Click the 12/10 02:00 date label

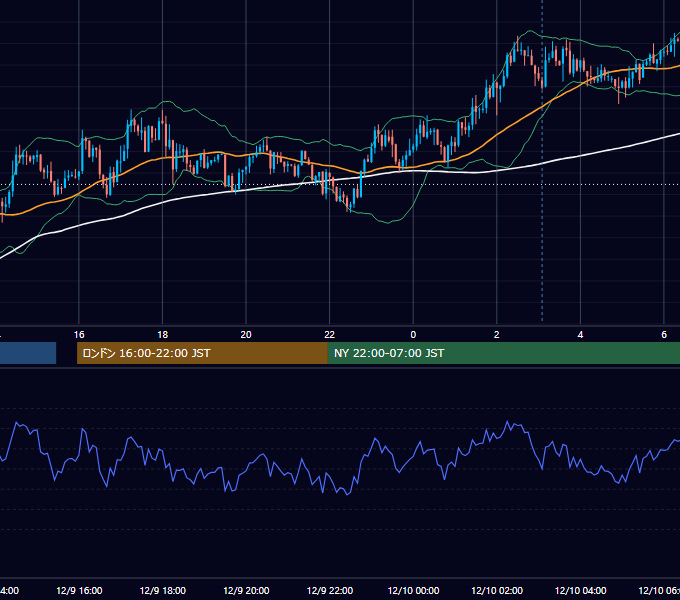coord(497,590)
